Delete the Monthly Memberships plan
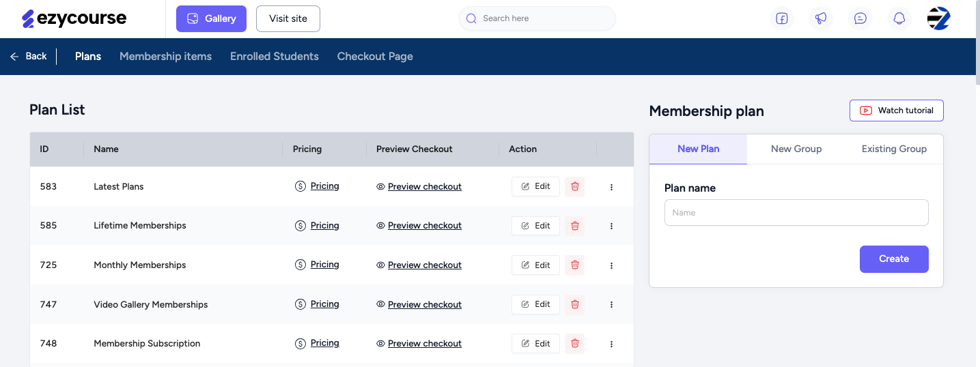 [575, 265]
